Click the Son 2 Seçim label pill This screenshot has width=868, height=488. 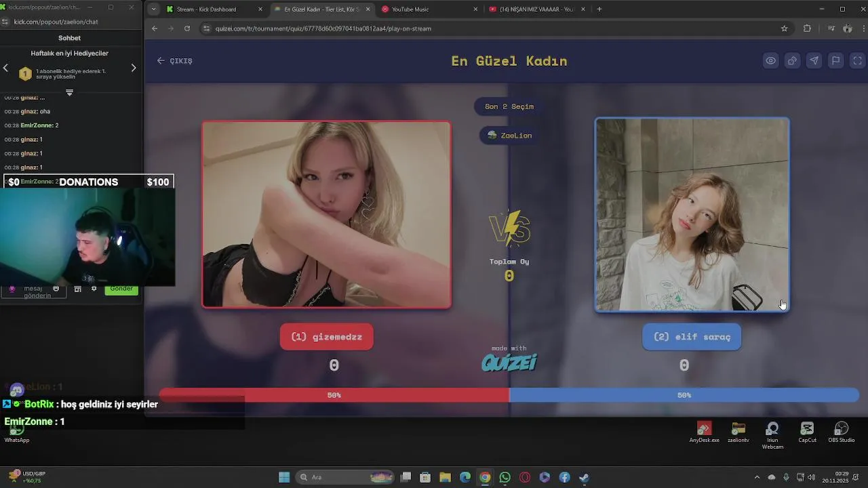point(509,106)
